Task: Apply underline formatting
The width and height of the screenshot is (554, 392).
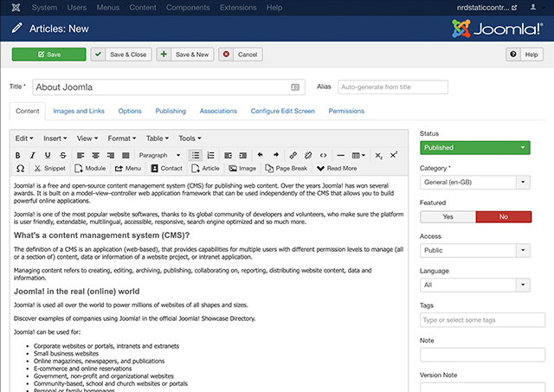Action: pyautogui.click(x=48, y=156)
